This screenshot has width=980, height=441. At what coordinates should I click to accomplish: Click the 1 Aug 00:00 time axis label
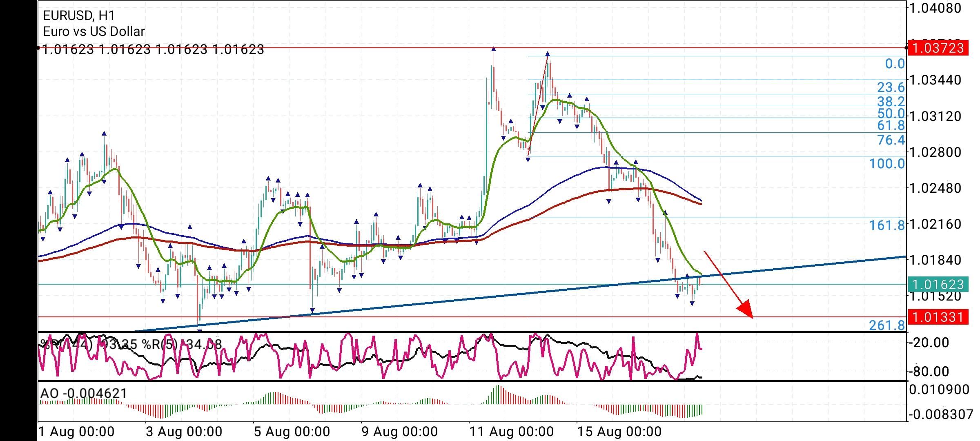point(76,432)
